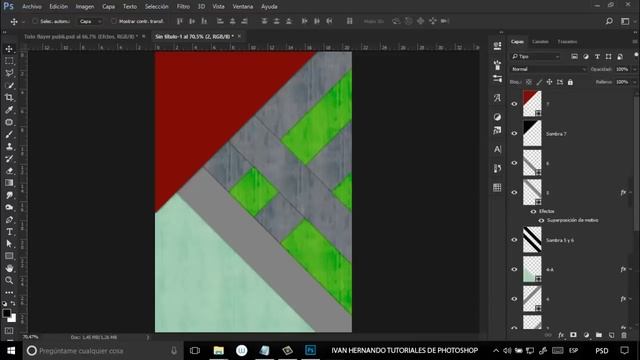This screenshot has width=640, height=360.
Task: Select the Horizontal Type tool
Action: pos(9,232)
